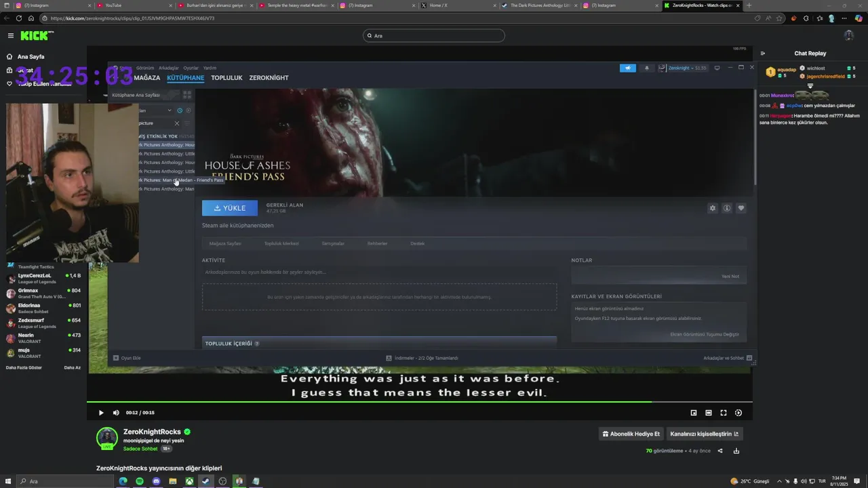Open 'Arkadaşlar ve Sohbet' in Steam
Image resolution: width=868 pixels, height=488 pixels.
[x=727, y=358]
